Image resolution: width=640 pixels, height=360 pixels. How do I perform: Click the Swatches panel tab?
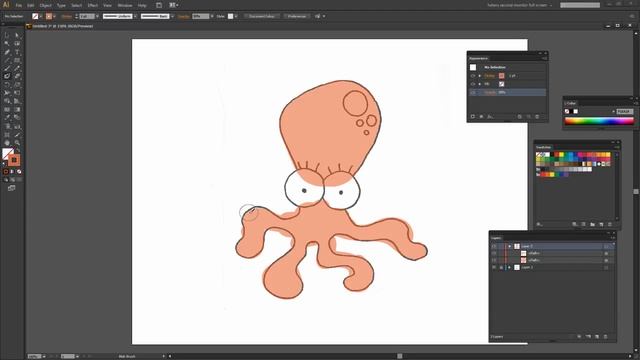pyautogui.click(x=543, y=147)
